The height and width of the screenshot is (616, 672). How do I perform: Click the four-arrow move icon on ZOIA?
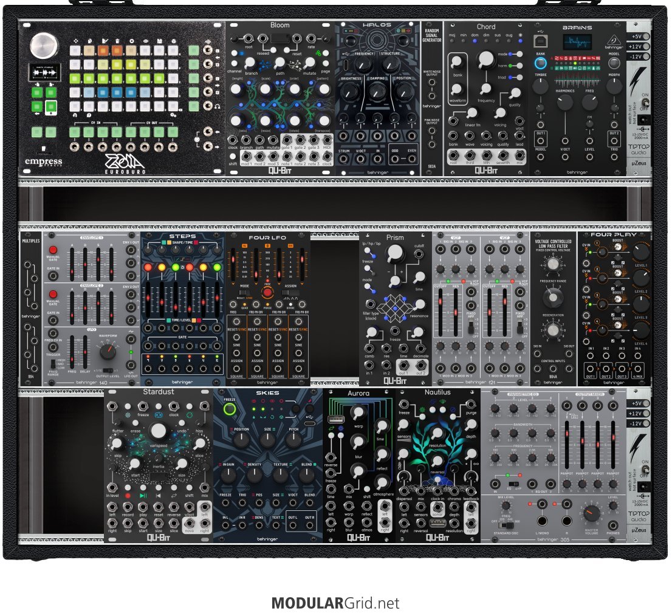(x=75, y=41)
